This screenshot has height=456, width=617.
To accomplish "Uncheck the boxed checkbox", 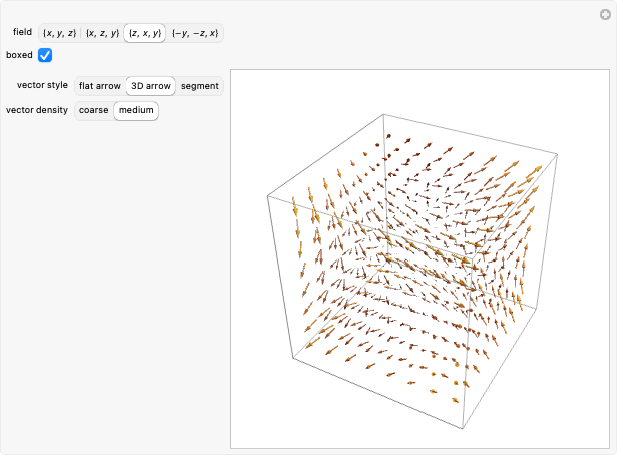I will (x=45, y=55).
